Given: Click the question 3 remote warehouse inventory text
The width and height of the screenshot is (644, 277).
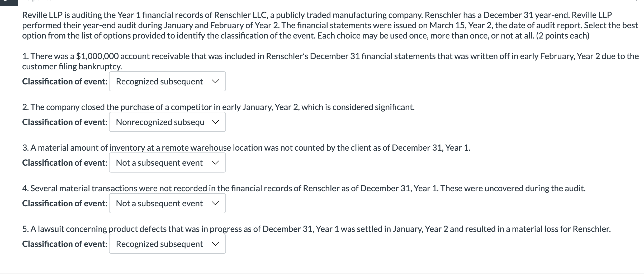Looking at the screenshot, I should (x=246, y=148).
